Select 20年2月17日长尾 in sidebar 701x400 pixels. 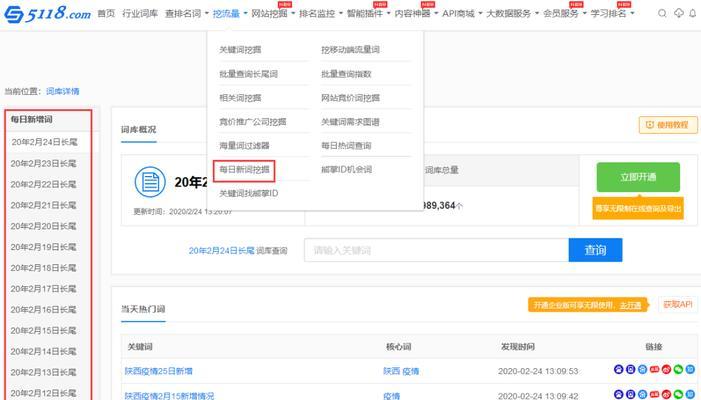point(43,289)
